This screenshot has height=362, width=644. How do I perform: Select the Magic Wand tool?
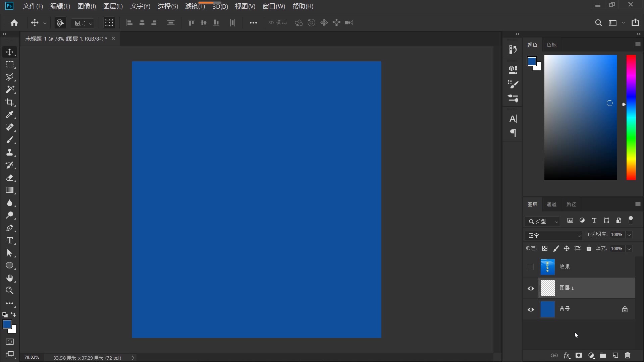click(x=9, y=89)
